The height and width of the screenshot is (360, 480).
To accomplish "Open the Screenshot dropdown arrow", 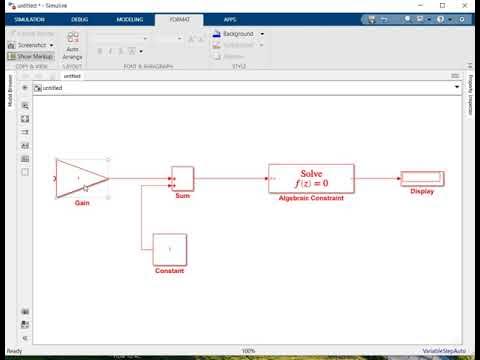I will point(52,45).
